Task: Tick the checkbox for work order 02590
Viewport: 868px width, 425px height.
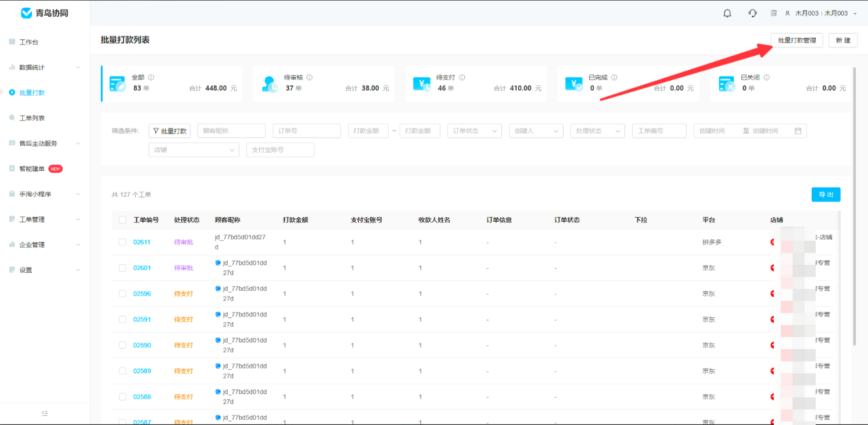Action: pos(123,345)
